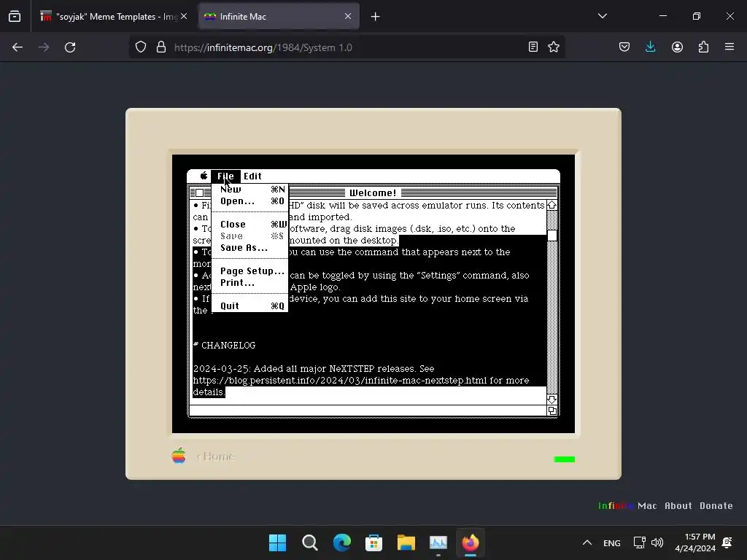The height and width of the screenshot is (560, 747).
Task: Click the scroll down arrow in Welcome! window
Action: (551, 399)
